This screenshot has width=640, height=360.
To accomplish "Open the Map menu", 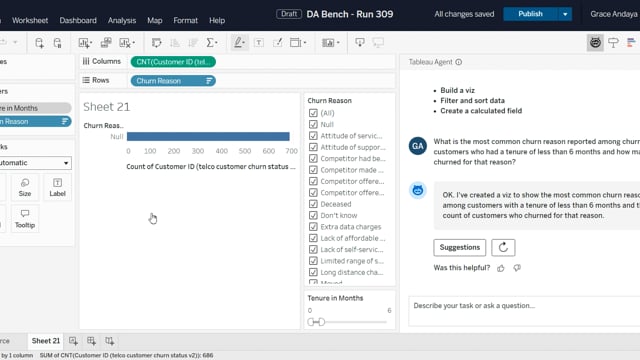I will click(155, 20).
